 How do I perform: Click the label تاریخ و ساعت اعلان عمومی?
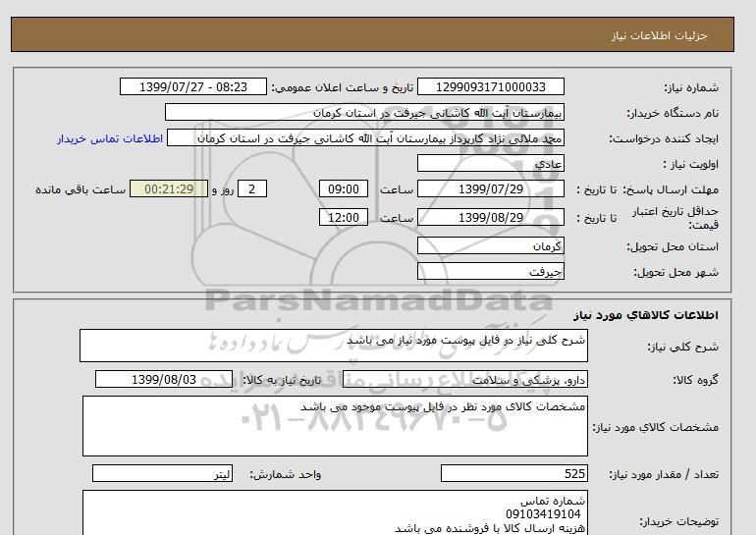[343, 87]
